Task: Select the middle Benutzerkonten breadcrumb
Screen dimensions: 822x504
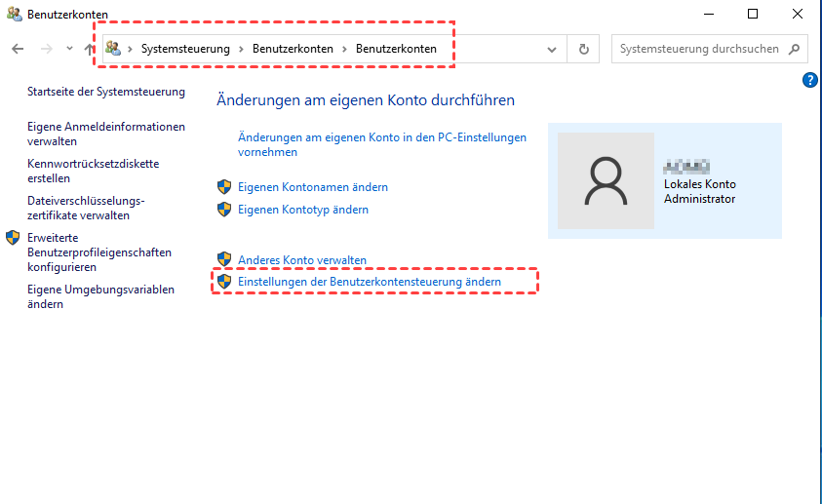Action: [x=293, y=49]
